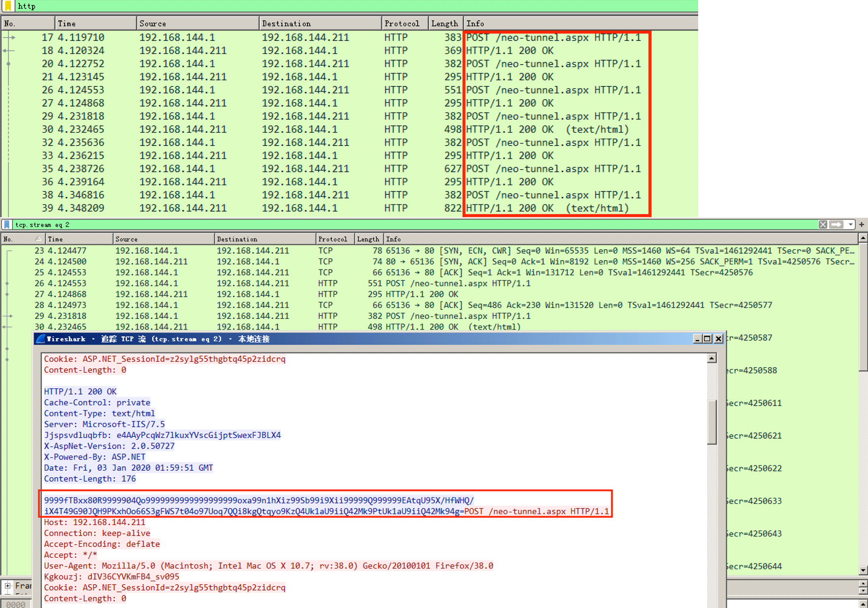868x608 pixels.
Task: Sort upper packet list by Source column
Action: coord(197,23)
